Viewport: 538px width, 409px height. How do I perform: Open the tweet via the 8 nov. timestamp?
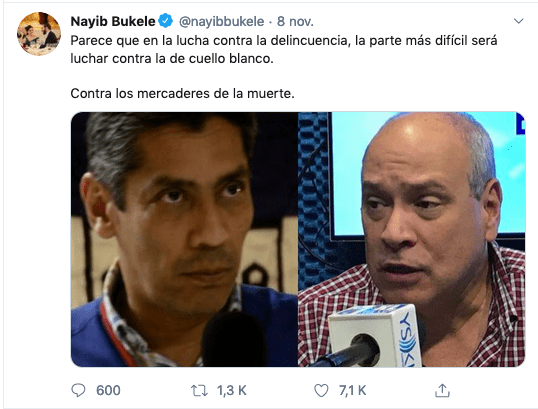click(x=295, y=21)
